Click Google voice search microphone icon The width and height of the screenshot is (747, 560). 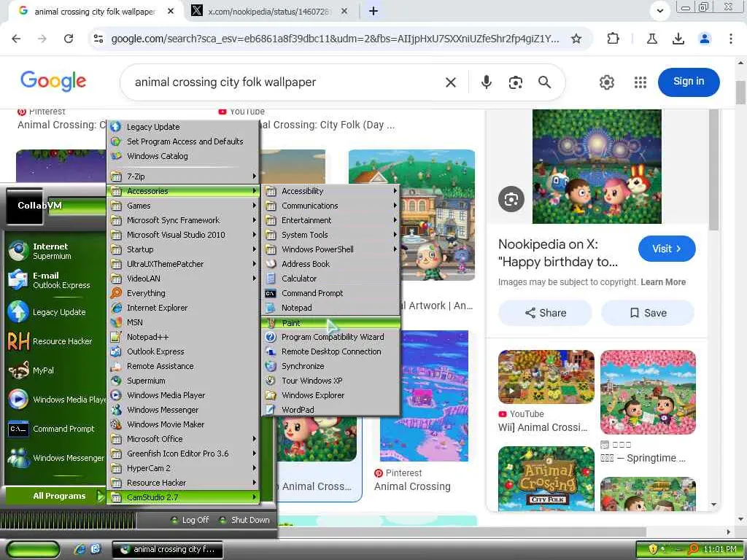point(486,82)
